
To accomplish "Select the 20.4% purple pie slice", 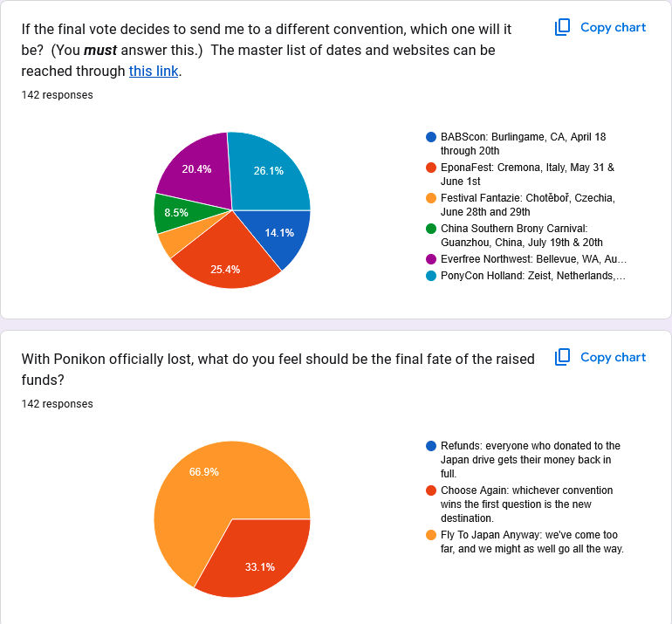I will pos(197,169).
